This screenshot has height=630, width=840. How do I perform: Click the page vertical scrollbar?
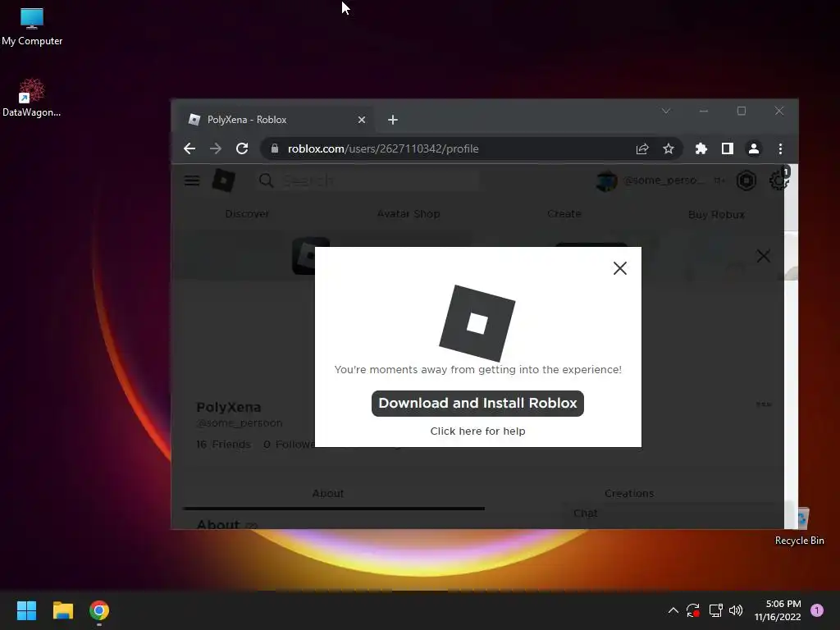(791, 346)
